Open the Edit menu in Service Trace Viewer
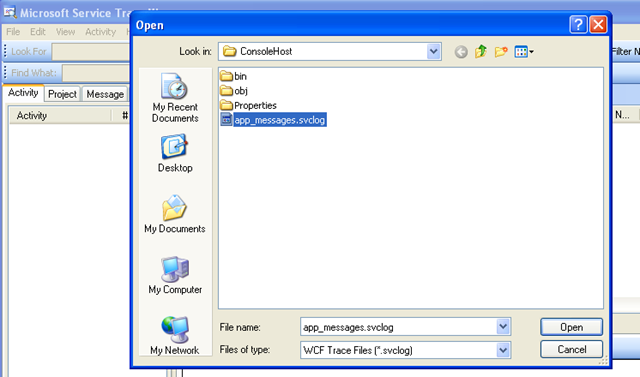The height and width of the screenshot is (377, 640). 38,32
